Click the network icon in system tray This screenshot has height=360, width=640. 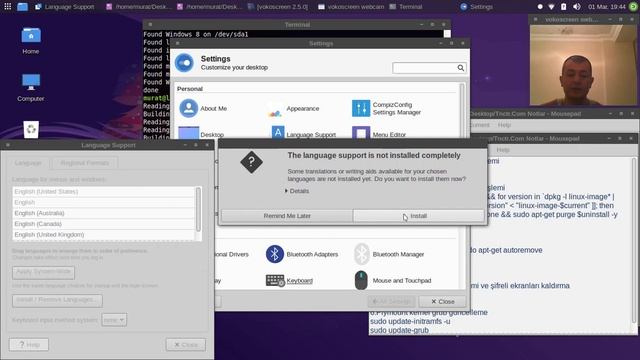551,7
